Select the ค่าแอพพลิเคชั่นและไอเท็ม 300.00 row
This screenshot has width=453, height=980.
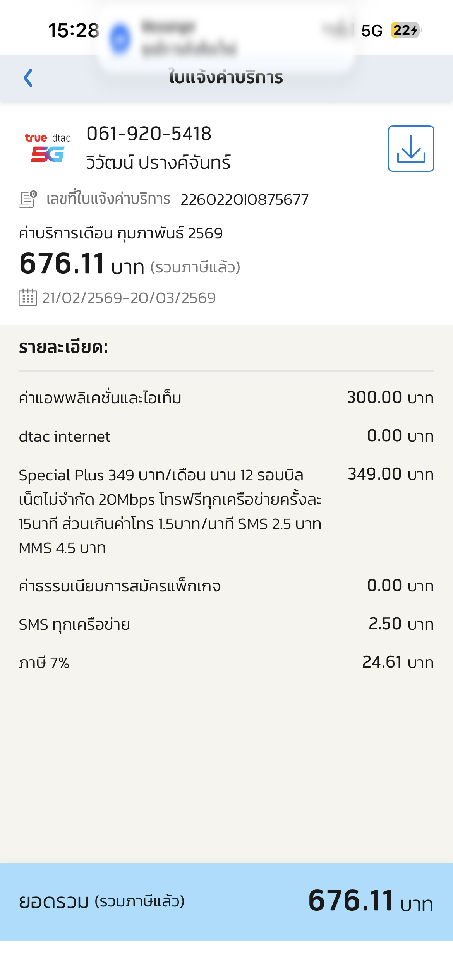coord(226,398)
